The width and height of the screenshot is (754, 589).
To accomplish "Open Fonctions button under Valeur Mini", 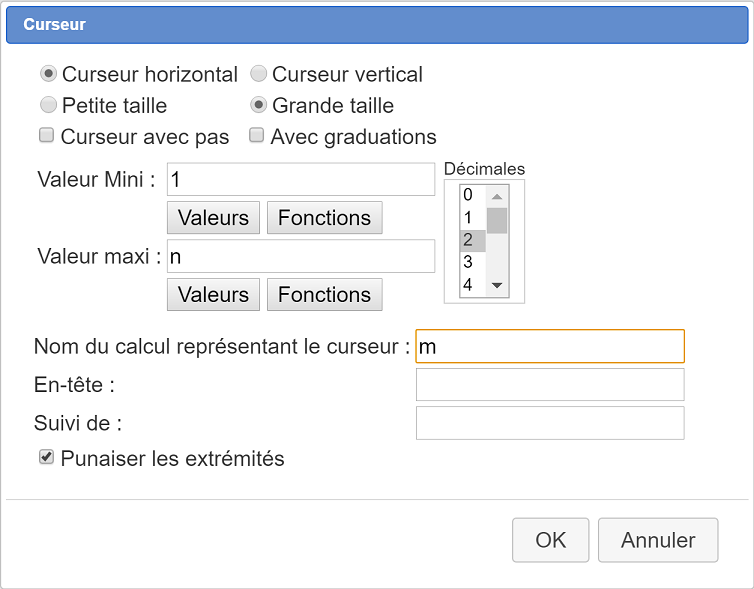I will (325, 218).
